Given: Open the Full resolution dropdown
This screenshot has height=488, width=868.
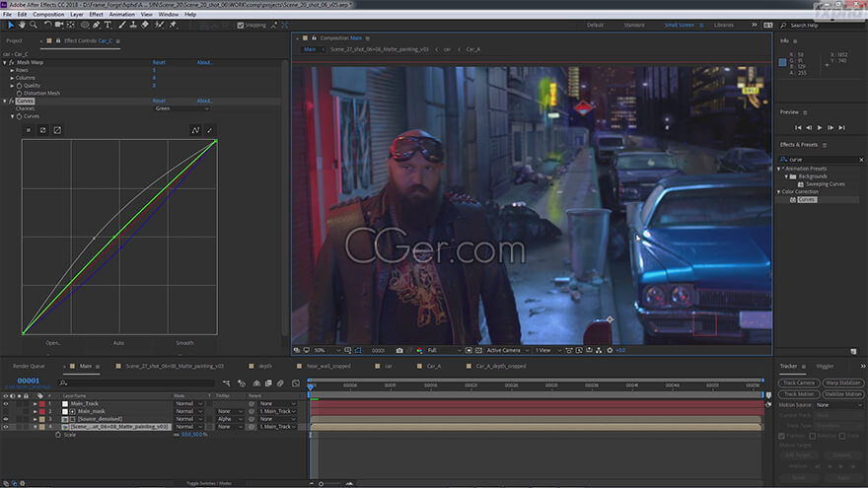Looking at the screenshot, I should click(x=444, y=350).
